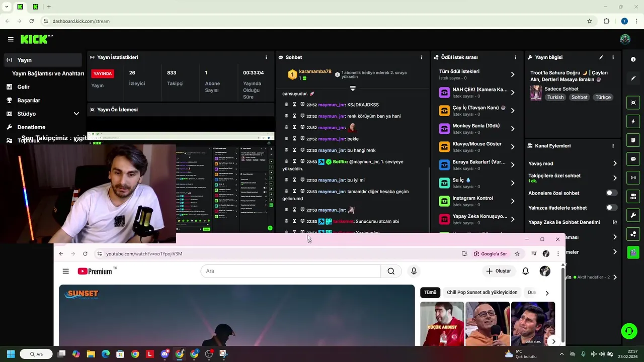Open Tüm ödül istekleri list
This screenshot has height=362, width=644.
(477, 74)
